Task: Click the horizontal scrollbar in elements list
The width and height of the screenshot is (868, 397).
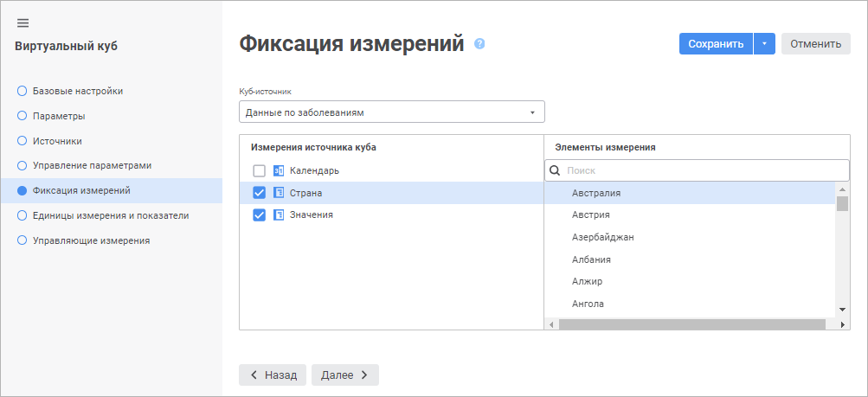Action: [x=692, y=324]
